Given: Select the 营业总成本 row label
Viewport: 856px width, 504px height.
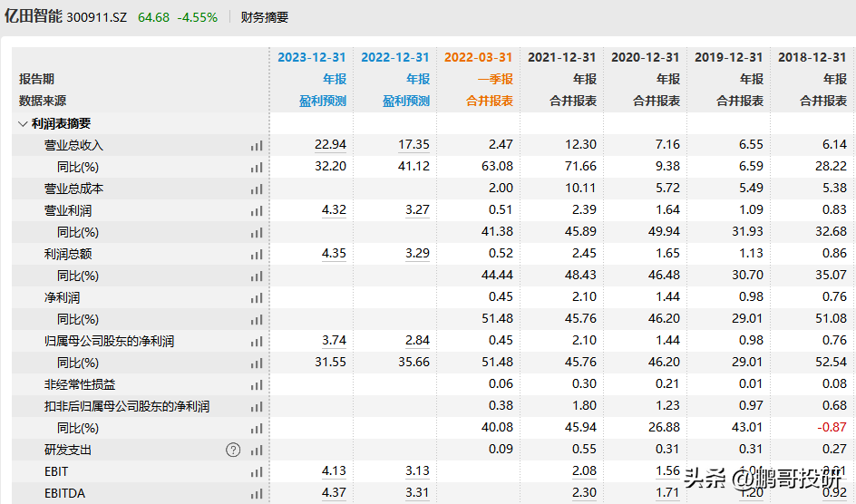Looking at the screenshot, I should tap(73, 189).
